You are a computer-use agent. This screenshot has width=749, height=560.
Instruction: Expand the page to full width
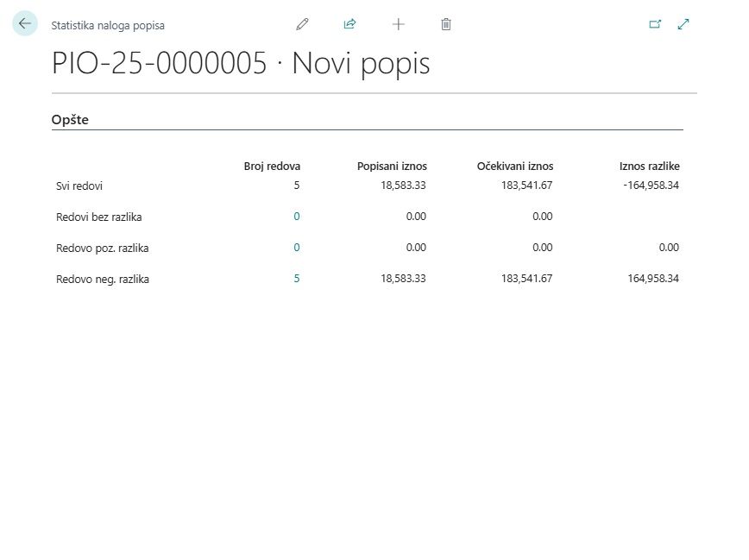coord(683,24)
